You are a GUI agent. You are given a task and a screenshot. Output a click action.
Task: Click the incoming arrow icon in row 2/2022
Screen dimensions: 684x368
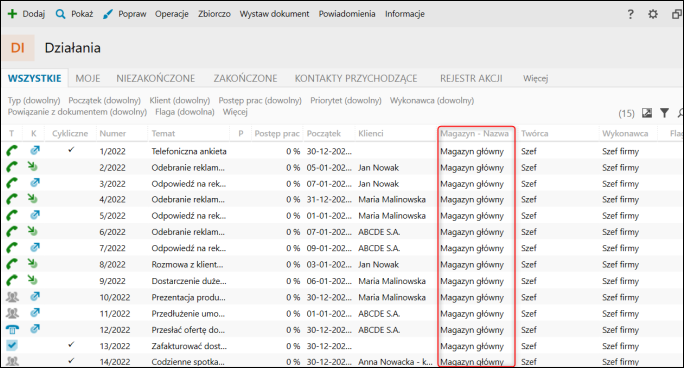tap(32, 166)
